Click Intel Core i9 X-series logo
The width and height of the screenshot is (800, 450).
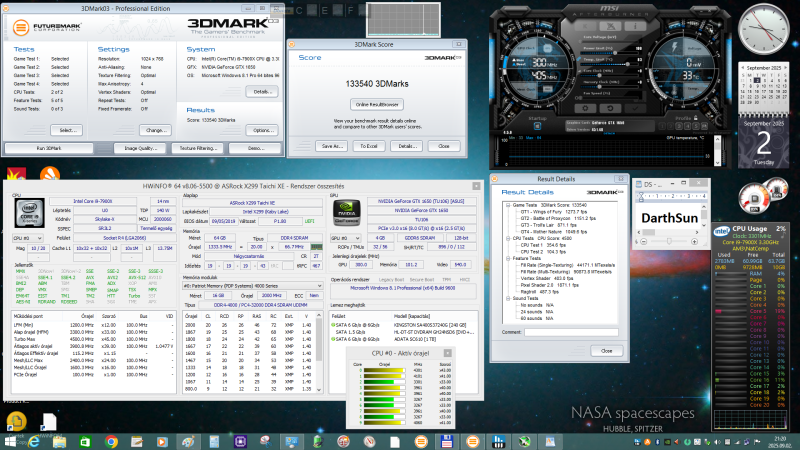[x=30, y=213]
